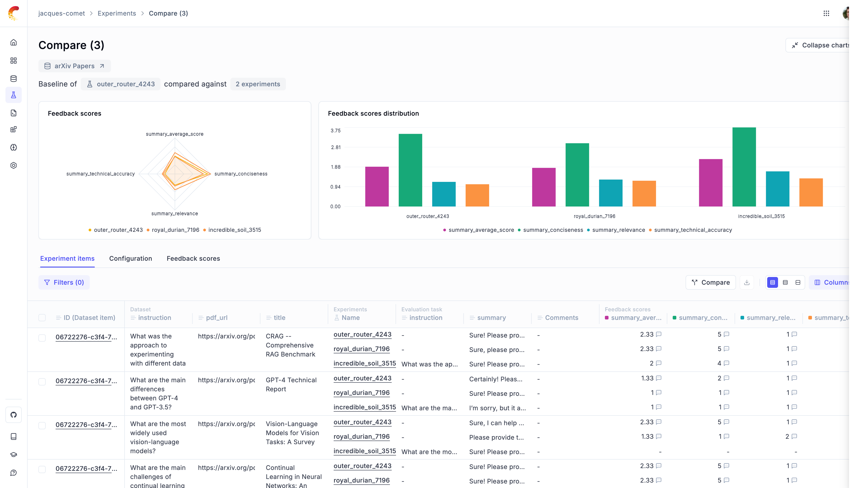Viewport: 868px width, 488px height.
Task: Expand the 2 experiments chip
Action: (258, 84)
